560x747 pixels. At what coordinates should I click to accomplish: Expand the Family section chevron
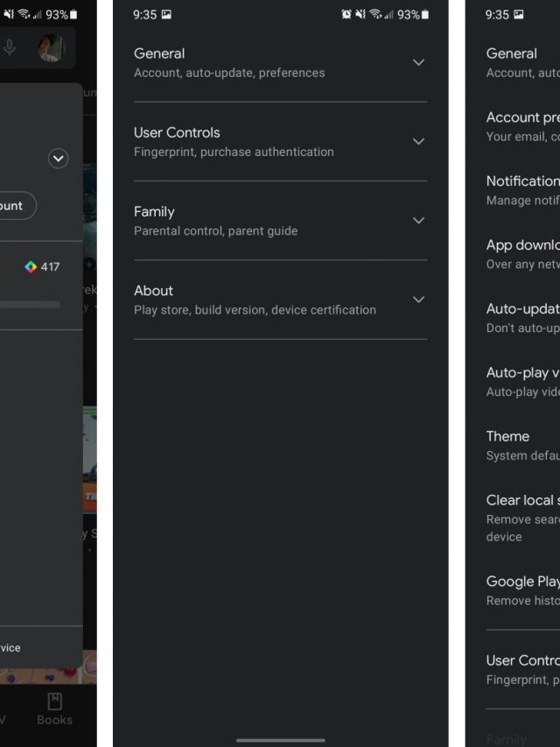tap(418, 221)
